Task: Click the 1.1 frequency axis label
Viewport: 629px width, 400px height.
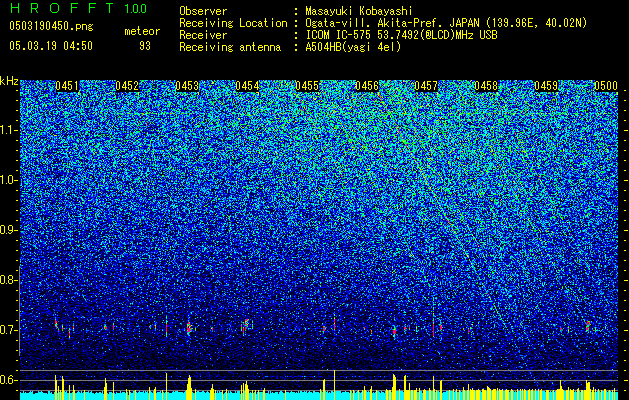Action: [x=8, y=130]
